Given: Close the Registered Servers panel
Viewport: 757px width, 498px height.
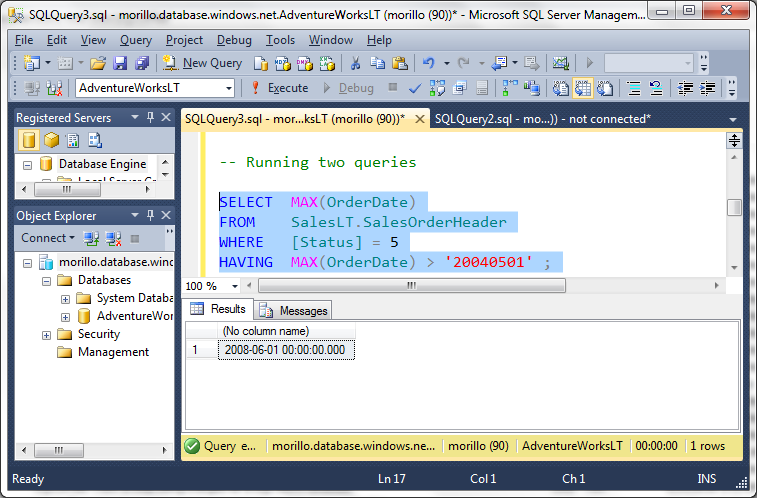Looking at the screenshot, I should (166, 117).
